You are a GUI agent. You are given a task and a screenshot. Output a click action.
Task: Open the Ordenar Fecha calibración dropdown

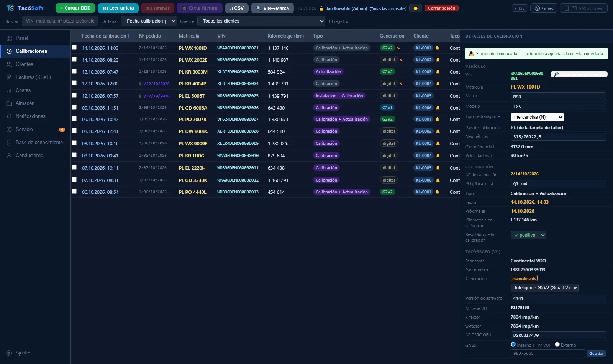[149, 21]
